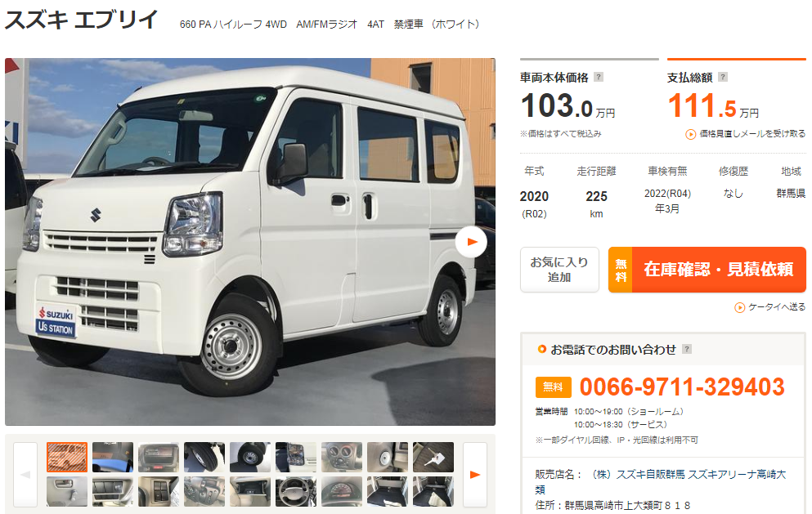Image resolution: width=812 pixels, height=514 pixels.
Task: Add car to favorites with お気に入り追加
Action: (559, 270)
